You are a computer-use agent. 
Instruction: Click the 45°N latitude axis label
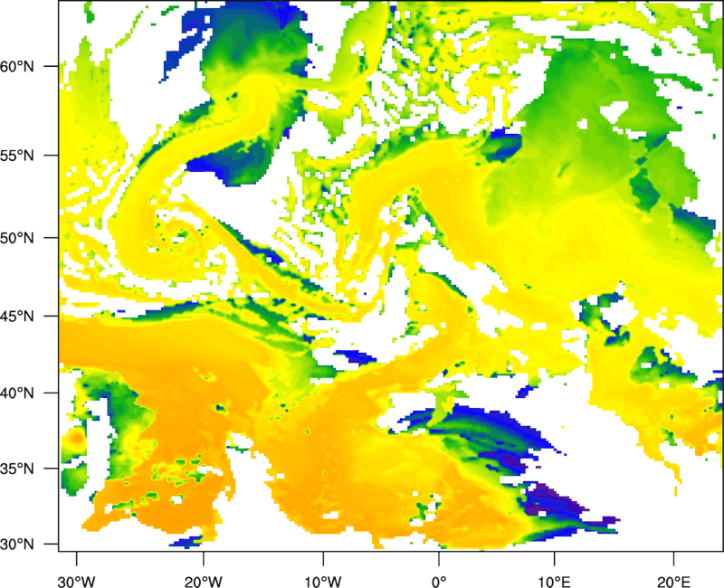pyautogui.click(x=17, y=317)
